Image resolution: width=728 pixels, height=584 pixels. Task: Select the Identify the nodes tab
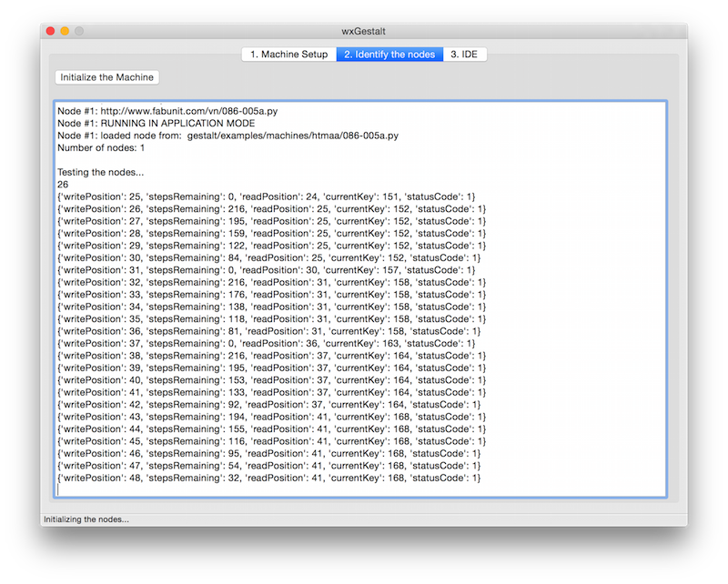click(x=389, y=55)
